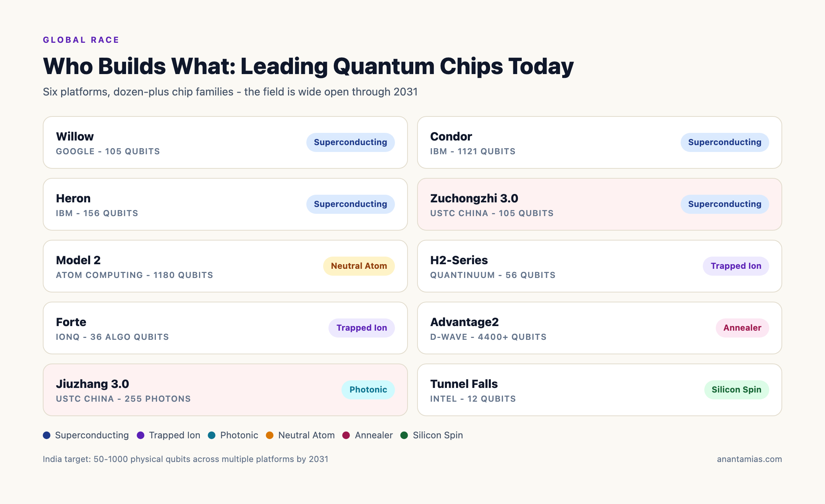Click the Photonic badge on Jiuzhang 3.0
The width and height of the screenshot is (825, 504).
(368, 390)
